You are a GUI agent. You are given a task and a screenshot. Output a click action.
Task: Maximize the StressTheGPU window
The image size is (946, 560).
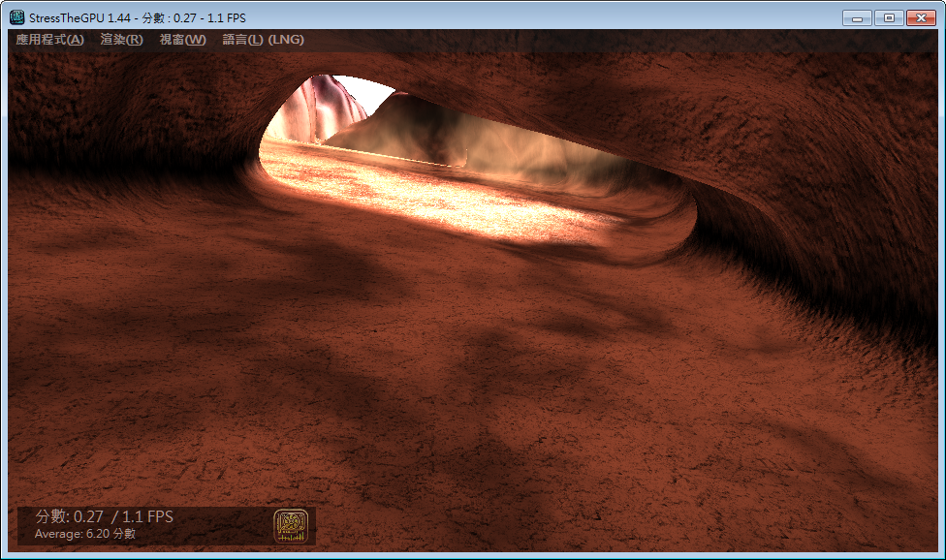888,17
